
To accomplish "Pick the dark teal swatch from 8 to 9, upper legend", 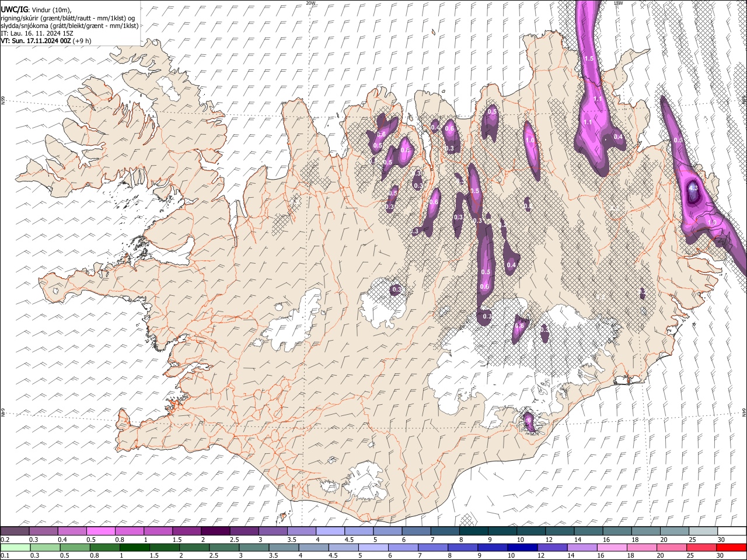I will (x=474, y=531).
